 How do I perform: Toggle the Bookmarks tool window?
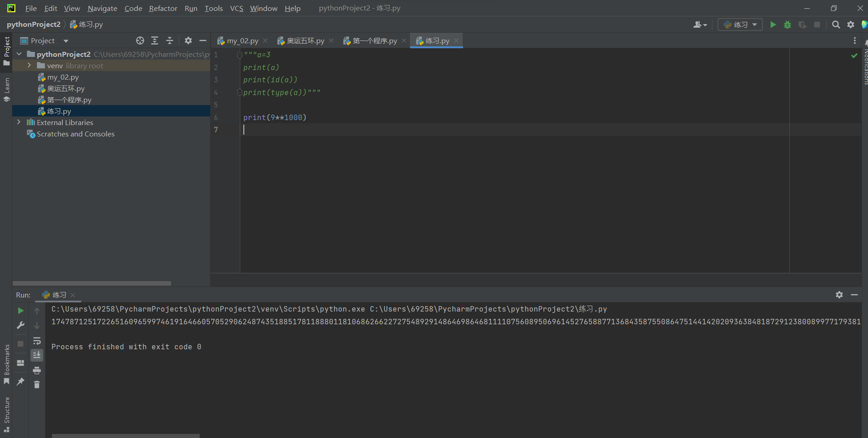[6, 364]
